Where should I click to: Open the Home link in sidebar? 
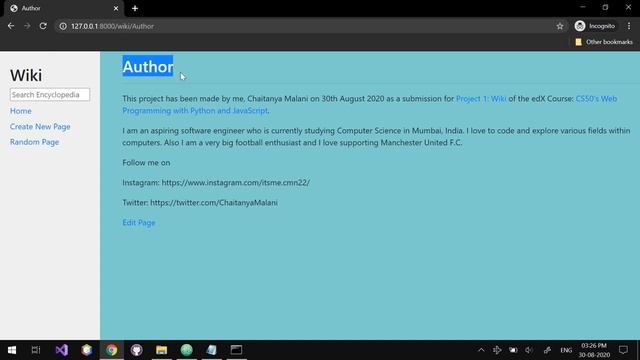coord(21,111)
